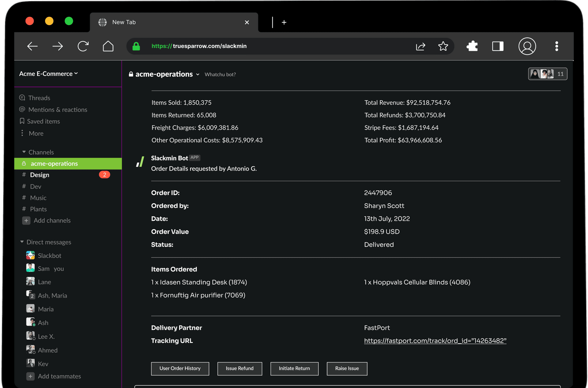Click the member count avatars in channel header
Screen dimensions: 588x388
(x=548, y=74)
